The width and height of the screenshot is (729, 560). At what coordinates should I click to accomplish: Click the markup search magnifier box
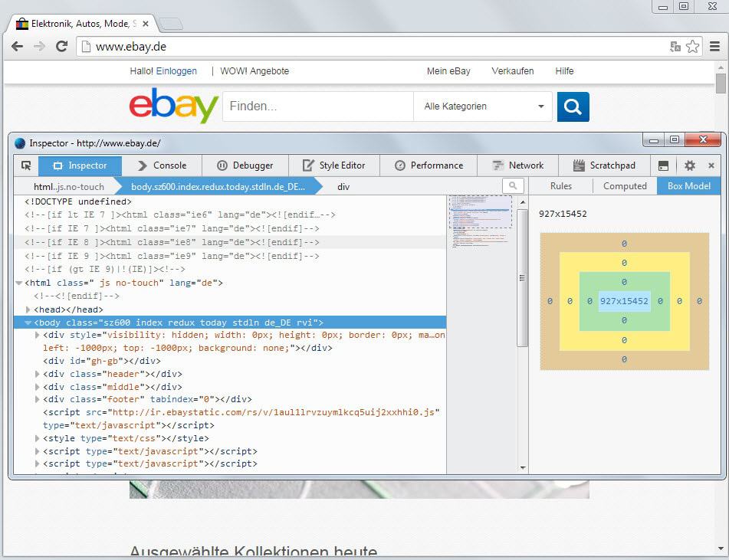513,186
